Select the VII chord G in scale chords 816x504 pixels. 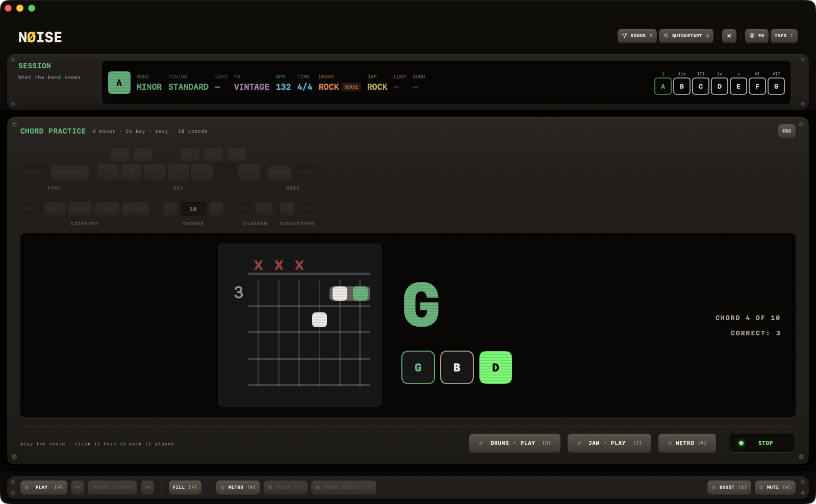coord(776,86)
